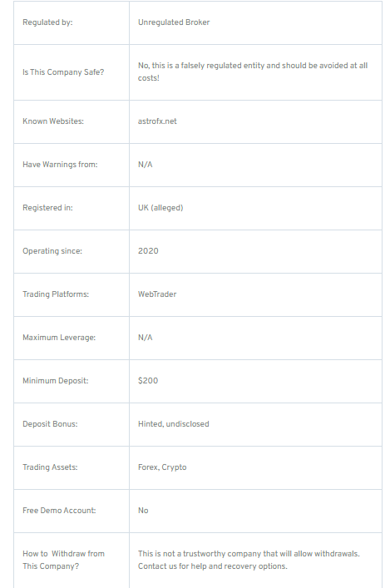Click the 'Hinted, undisclosed' bonus value
The width and height of the screenshot is (390, 588).
(174, 424)
